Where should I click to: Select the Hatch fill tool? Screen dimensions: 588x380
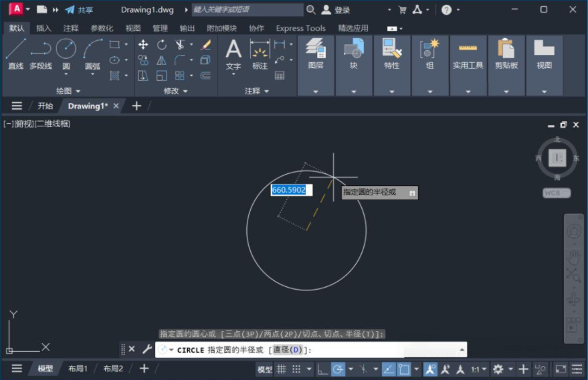[x=114, y=76]
